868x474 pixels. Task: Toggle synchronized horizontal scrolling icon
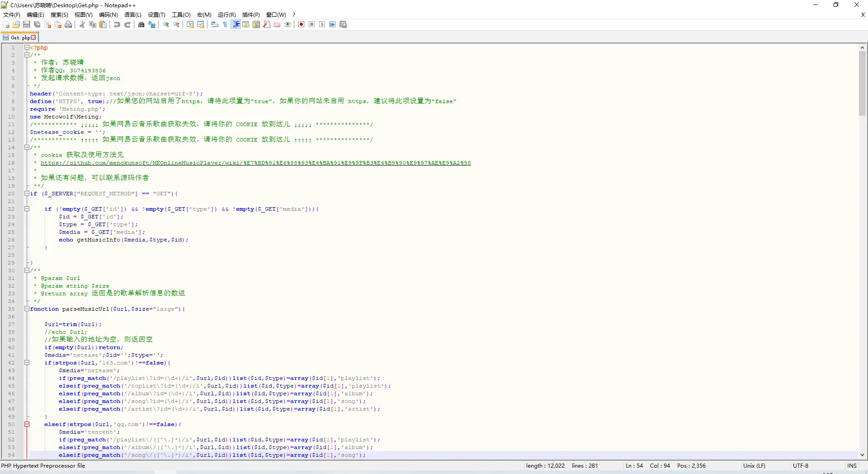201,24
